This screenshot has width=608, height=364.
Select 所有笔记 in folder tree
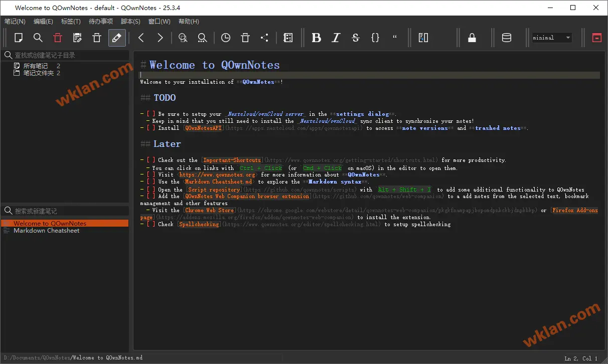click(x=36, y=66)
